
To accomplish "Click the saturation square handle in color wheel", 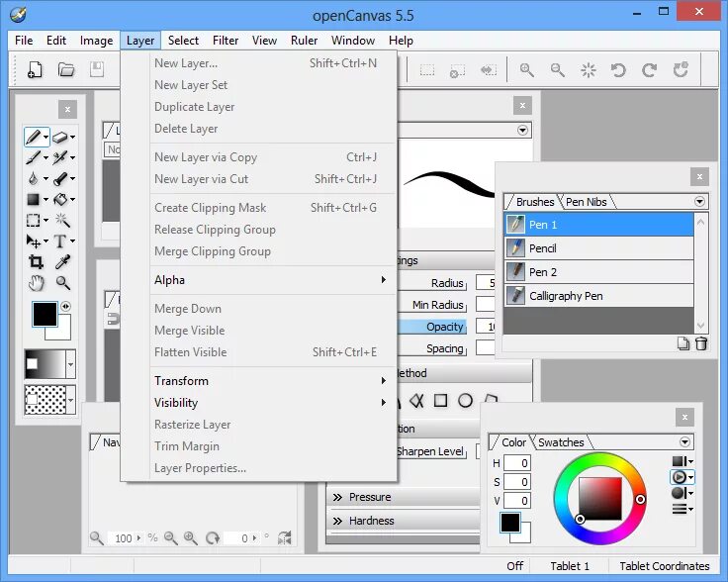I will coord(580,519).
